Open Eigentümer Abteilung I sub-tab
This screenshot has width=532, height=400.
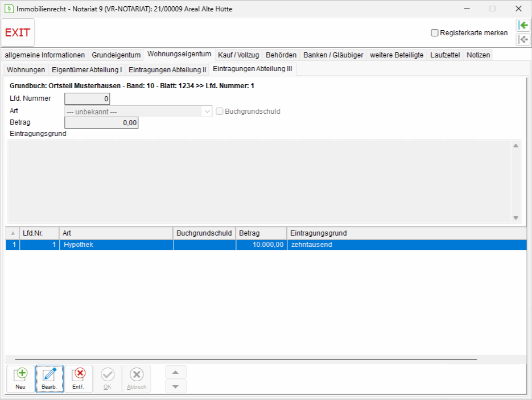click(87, 69)
